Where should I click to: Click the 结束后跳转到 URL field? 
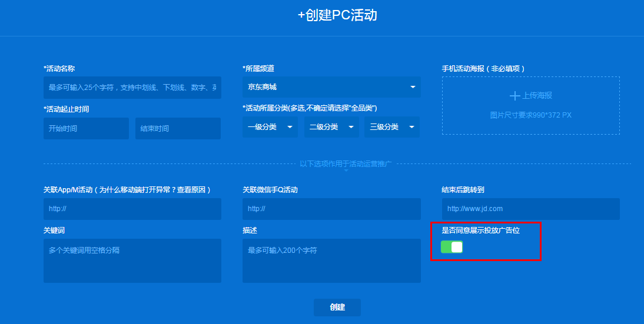530,209
